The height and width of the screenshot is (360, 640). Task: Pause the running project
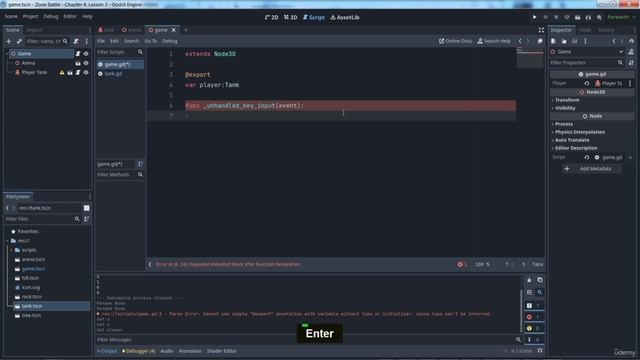click(x=545, y=17)
